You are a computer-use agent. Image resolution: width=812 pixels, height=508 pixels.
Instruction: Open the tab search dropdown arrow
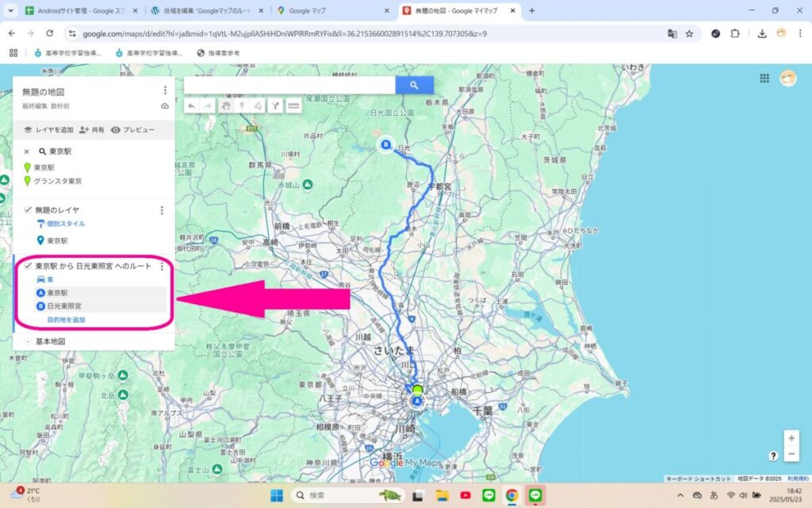(10, 10)
